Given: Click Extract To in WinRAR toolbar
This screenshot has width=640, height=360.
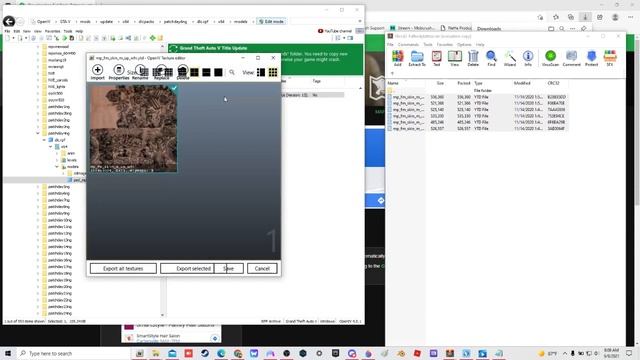Looking at the screenshot, I should [417, 58].
